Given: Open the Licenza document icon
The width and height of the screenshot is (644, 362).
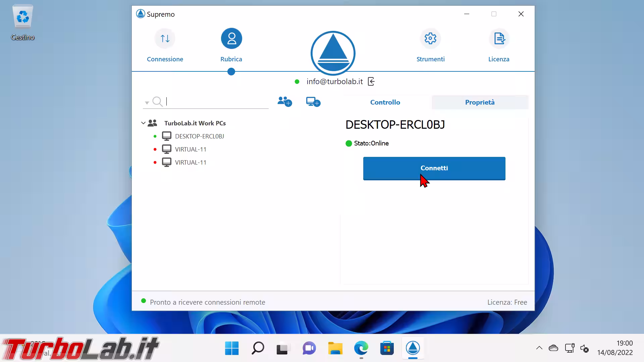Looking at the screenshot, I should pos(499,39).
